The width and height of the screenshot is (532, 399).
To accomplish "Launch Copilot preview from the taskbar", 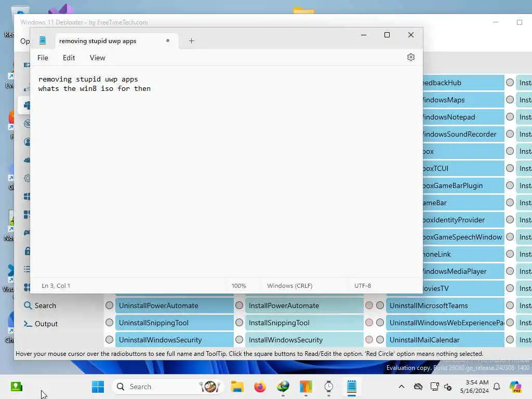I will point(515,387).
